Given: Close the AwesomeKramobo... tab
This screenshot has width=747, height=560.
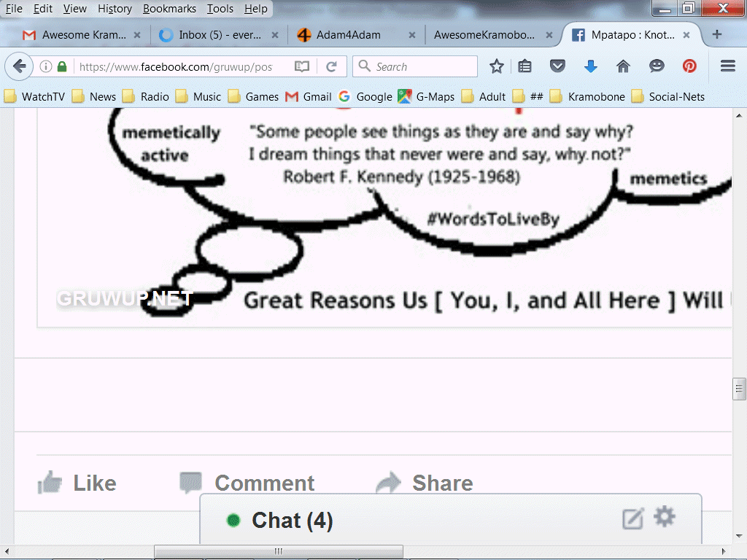Looking at the screenshot, I should (x=549, y=35).
